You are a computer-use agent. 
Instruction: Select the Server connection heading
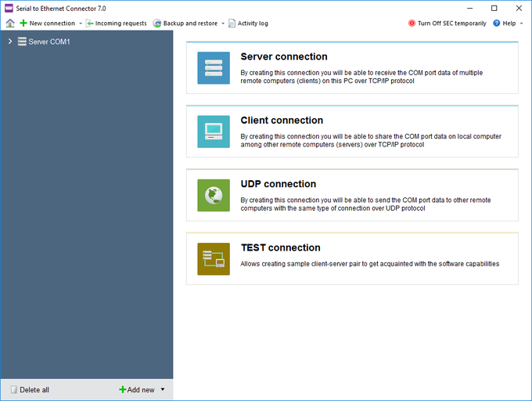pos(284,56)
